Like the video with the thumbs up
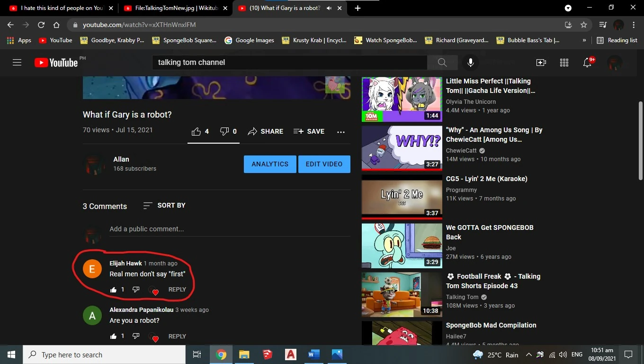Image resolution: width=644 pixels, height=364 pixels. tap(196, 131)
